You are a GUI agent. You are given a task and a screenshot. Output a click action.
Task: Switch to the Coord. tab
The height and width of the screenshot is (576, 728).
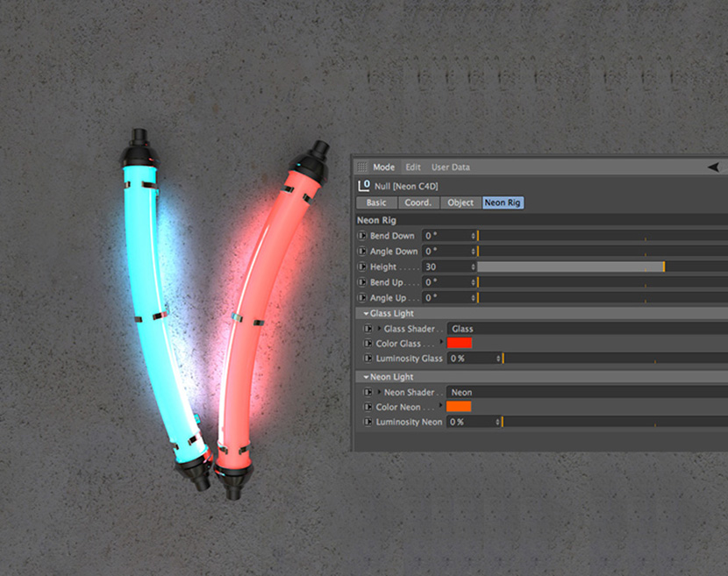[418, 203]
